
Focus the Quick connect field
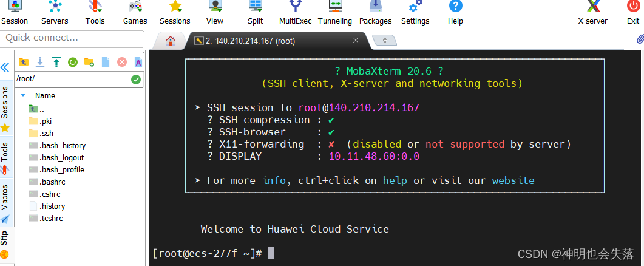tap(72, 38)
